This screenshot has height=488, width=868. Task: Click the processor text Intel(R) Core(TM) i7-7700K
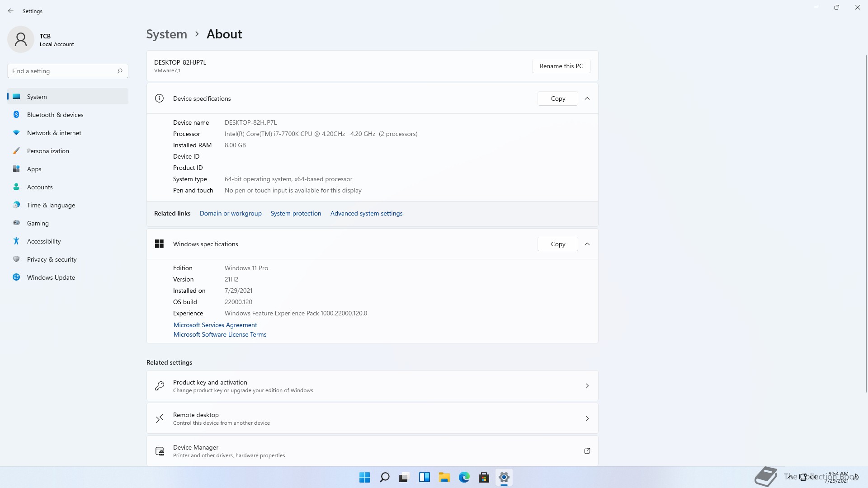321,134
